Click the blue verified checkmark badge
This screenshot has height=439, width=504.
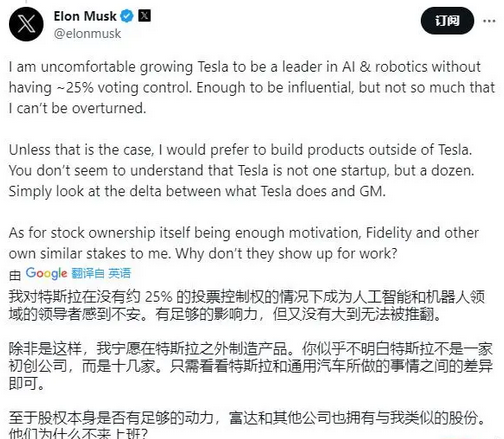(127, 16)
